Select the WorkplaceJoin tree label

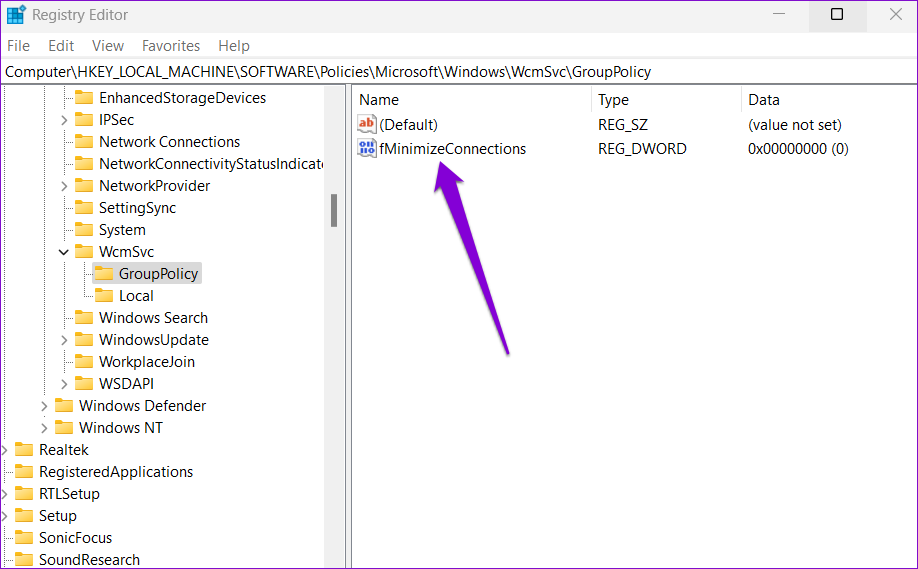(x=146, y=362)
